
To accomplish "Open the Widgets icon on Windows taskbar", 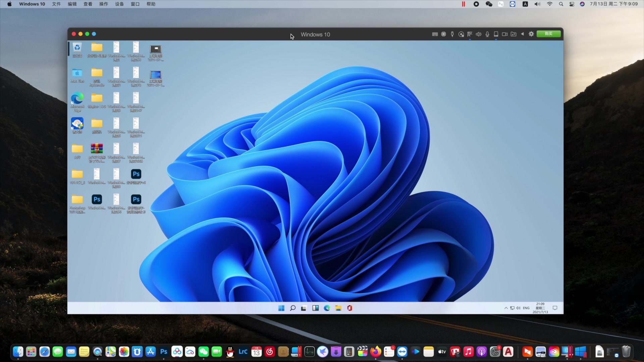I will [x=316, y=308].
